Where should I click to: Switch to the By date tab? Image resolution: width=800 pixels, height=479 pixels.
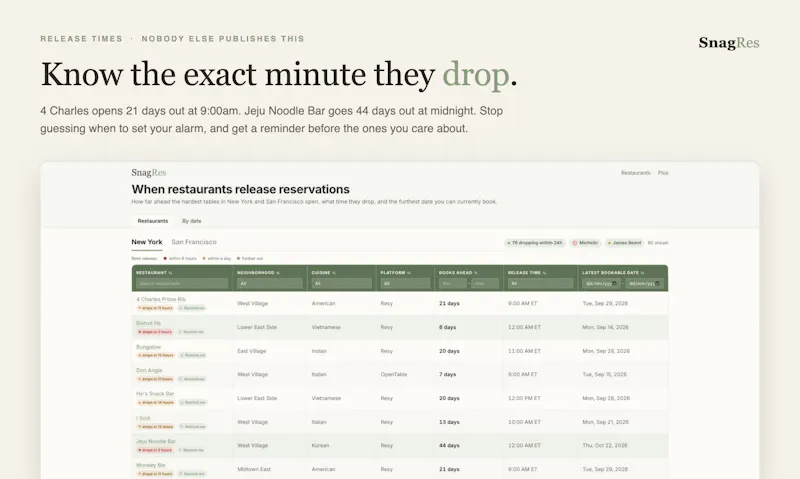(191, 221)
